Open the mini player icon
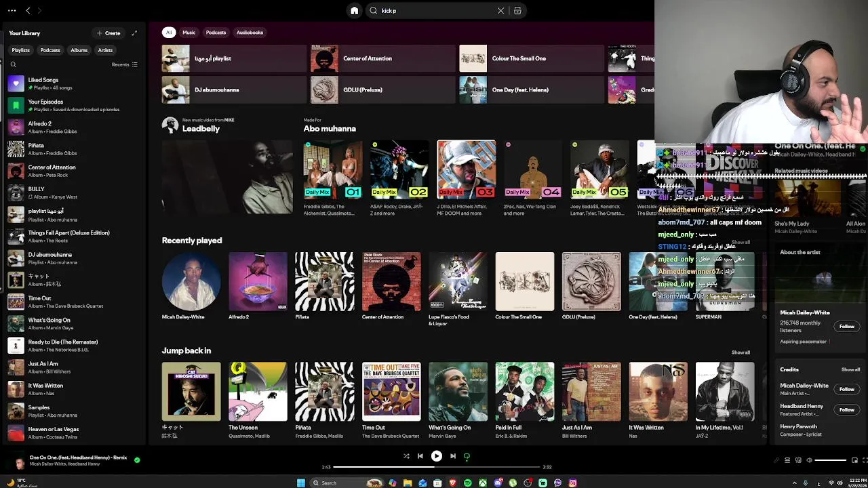Image resolution: width=868 pixels, height=488 pixels. (854, 460)
